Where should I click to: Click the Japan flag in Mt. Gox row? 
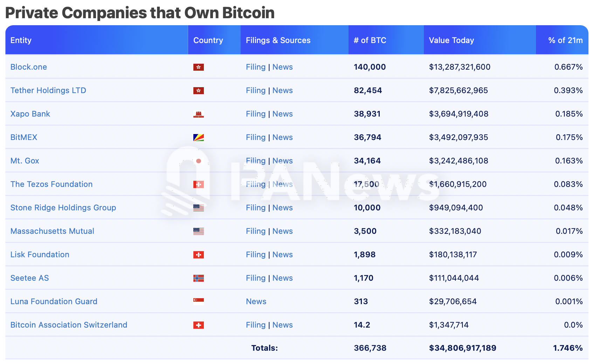[x=198, y=161]
